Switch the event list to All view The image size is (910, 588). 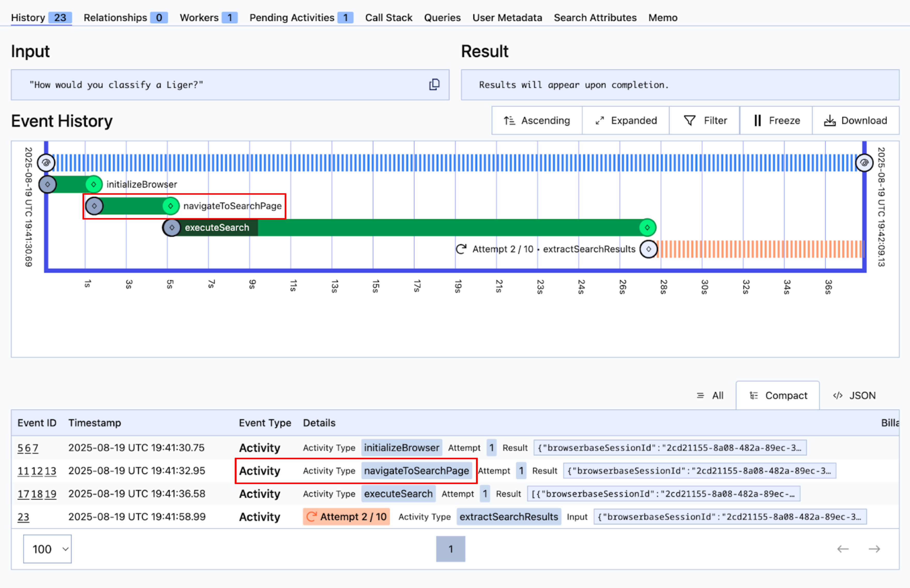710,396
